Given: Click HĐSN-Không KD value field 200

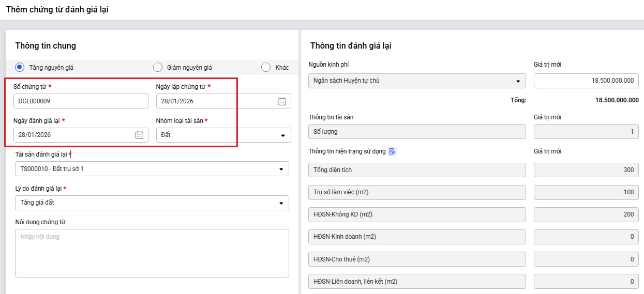Looking at the screenshot, I should pyautogui.click(x=586, y=214).
